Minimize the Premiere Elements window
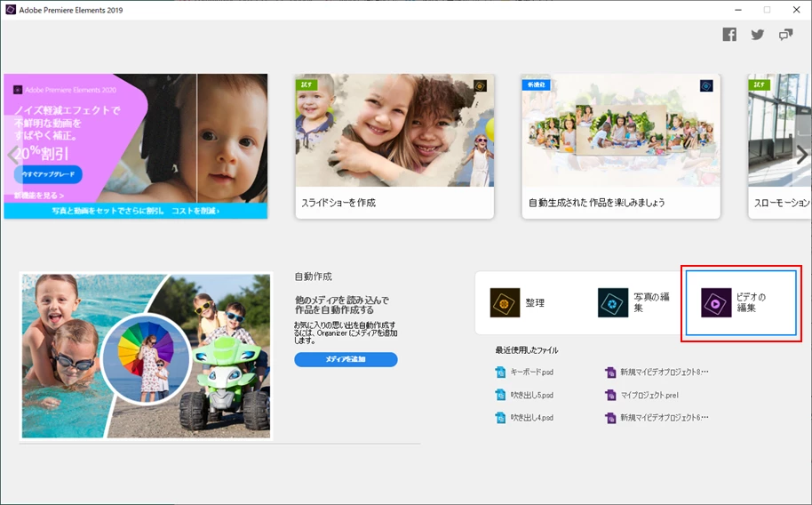 [738, 10]
